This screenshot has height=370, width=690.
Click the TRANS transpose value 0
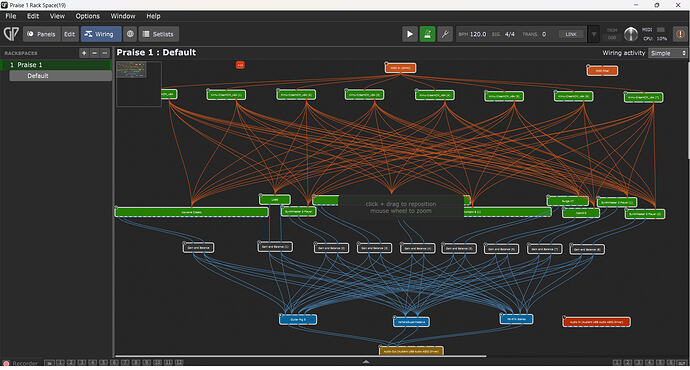544,34
